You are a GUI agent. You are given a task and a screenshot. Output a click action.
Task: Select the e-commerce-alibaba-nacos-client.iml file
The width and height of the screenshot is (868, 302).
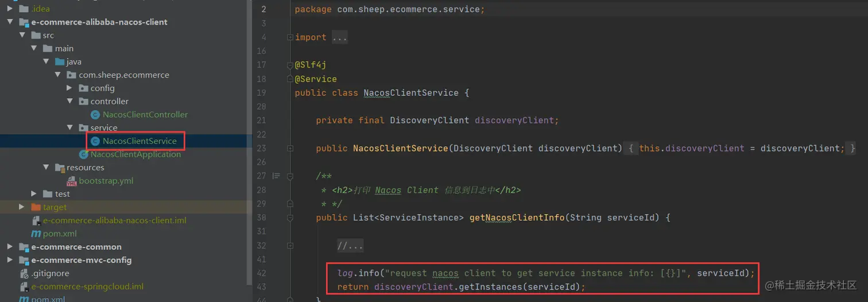pos(115,220)
